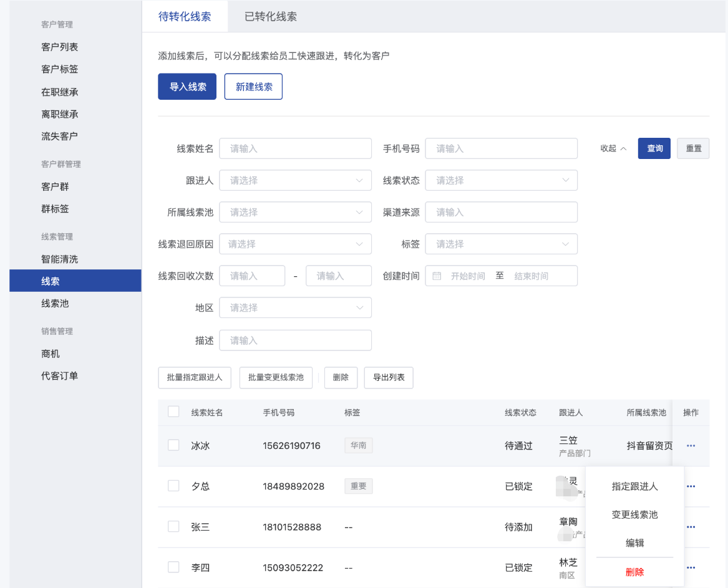Open 客户群 in the sidebar
The image size is (728, 588).
coord(55,186)
